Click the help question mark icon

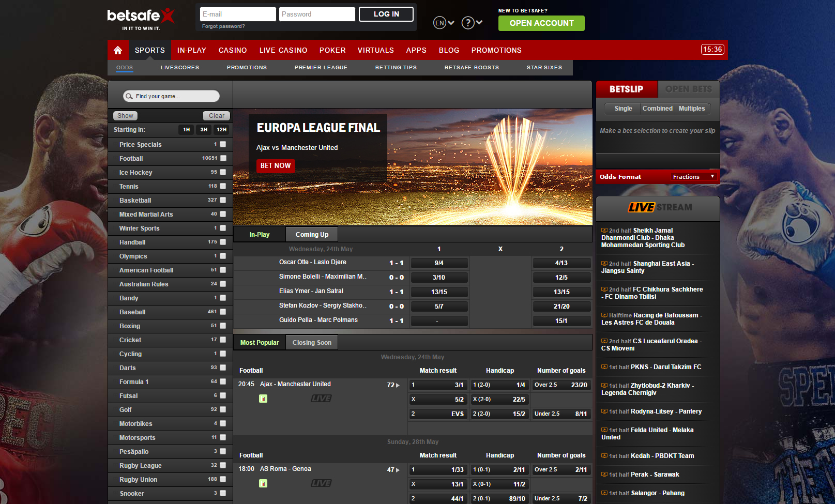pos(467,22)
